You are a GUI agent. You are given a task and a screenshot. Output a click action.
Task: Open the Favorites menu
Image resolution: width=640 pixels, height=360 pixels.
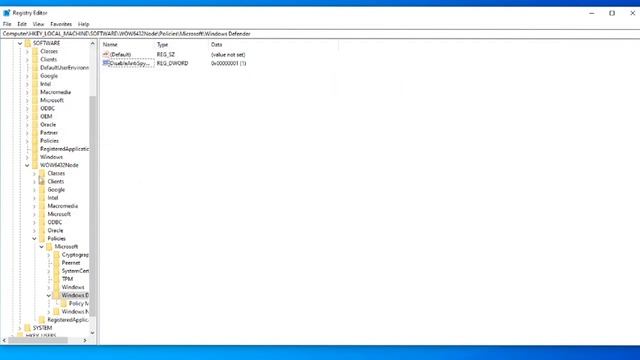[61, 24]
